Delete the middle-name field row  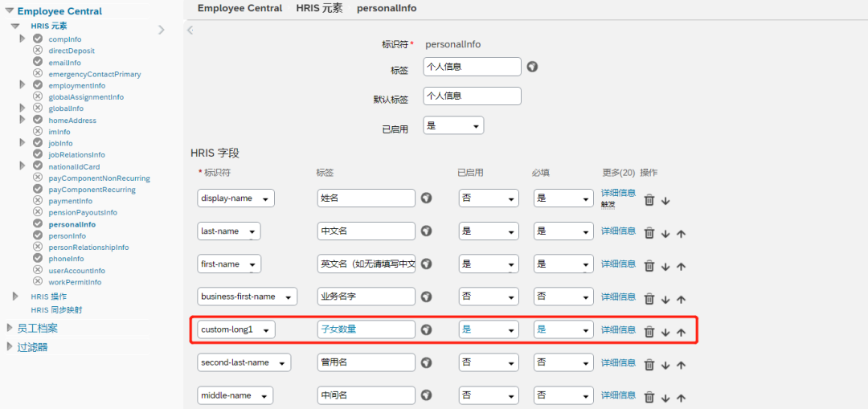click(650, 398)
